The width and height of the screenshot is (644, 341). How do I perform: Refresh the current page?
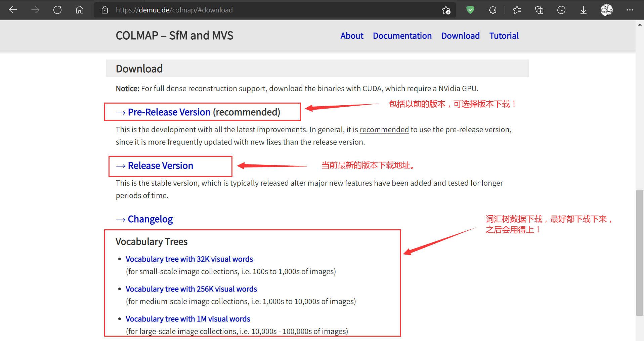tap(57, 10)
